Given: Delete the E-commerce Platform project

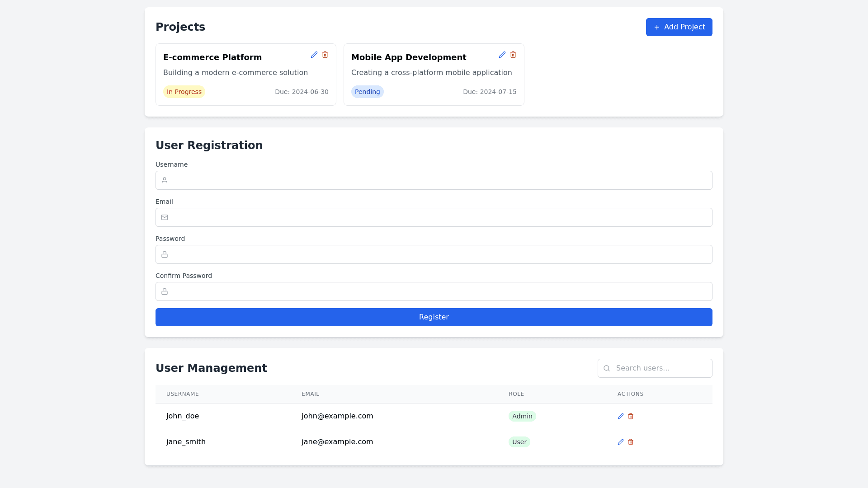Looking at the screenshot, I should point(325,55).
